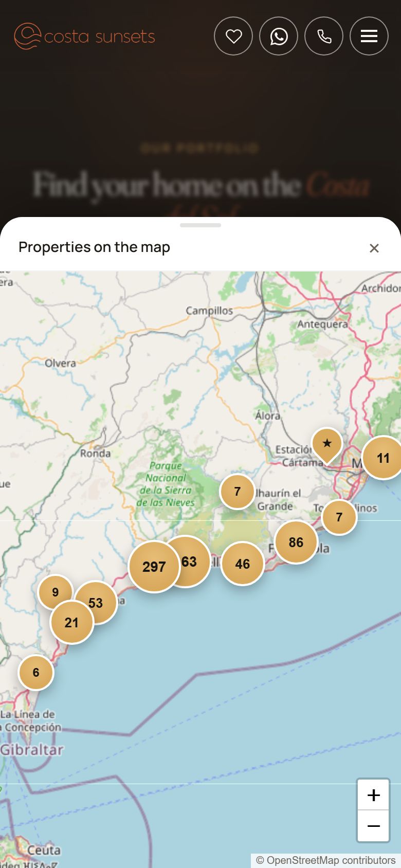Click the Ronda label on the map
This screenshot has height=868, width=401.
point(95,453)
